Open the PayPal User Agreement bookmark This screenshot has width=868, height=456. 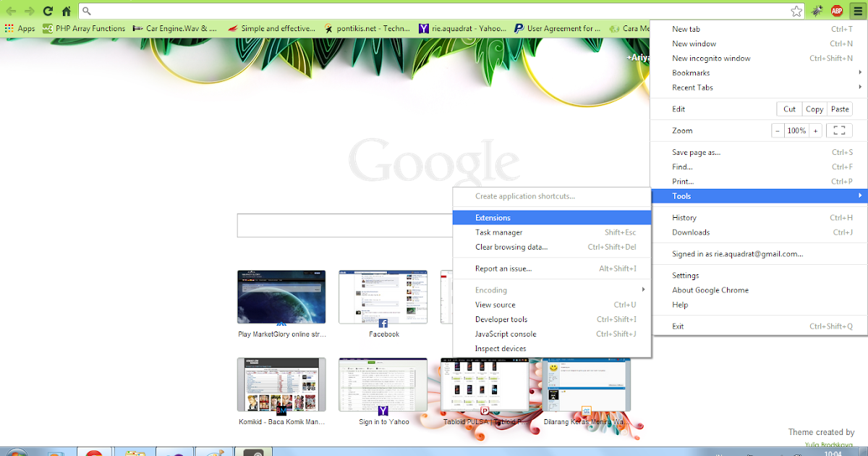pos(558,28)
